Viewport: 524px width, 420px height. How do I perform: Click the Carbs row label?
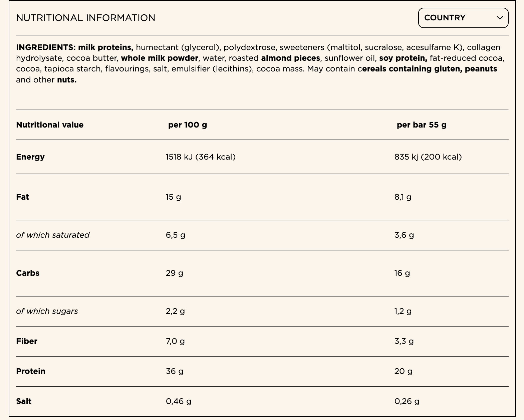28,273
